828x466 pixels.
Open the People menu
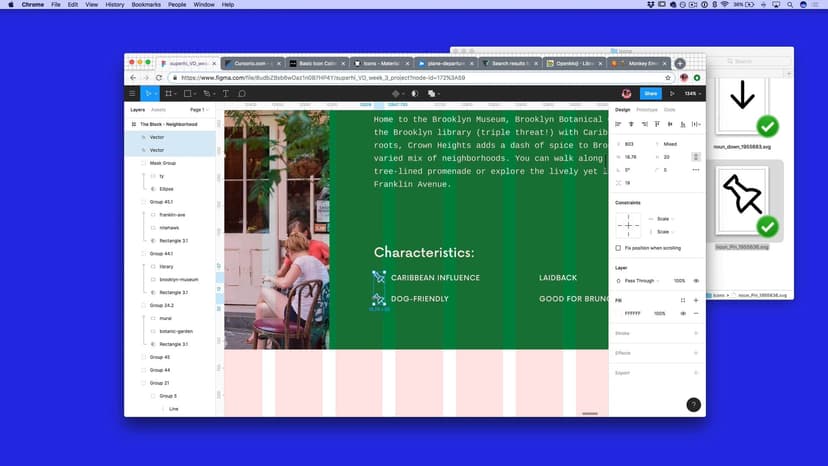pos(177,4)
